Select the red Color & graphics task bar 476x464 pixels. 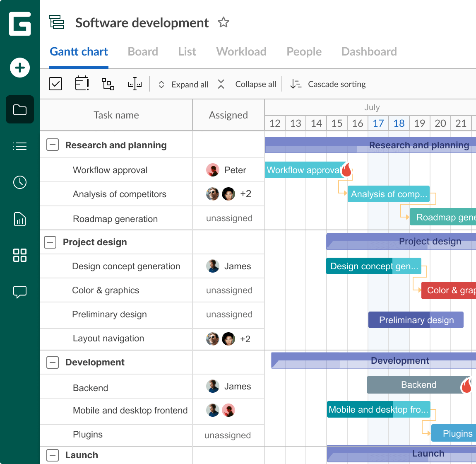click(x=449, y=290)
